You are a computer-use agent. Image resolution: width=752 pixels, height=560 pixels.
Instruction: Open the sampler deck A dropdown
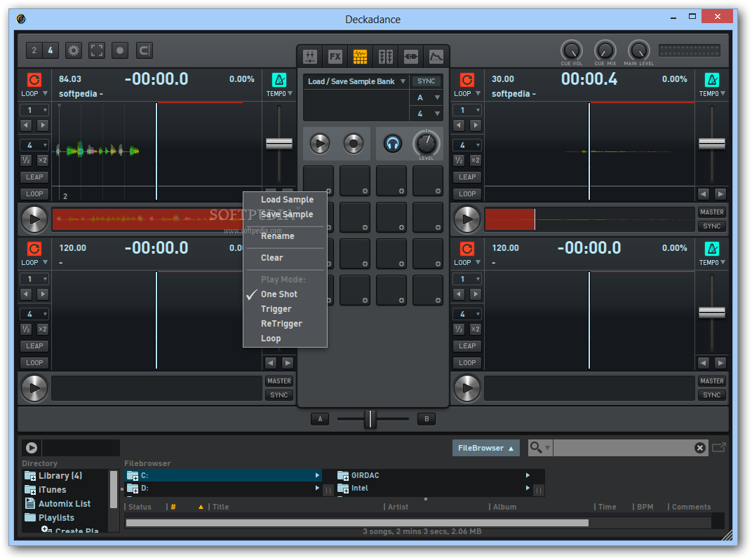[x=426, y=97]
